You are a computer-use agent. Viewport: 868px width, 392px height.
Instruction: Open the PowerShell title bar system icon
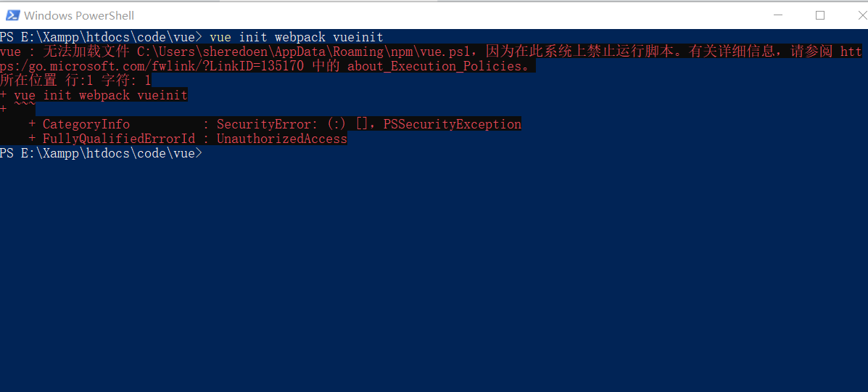point(13,15)
